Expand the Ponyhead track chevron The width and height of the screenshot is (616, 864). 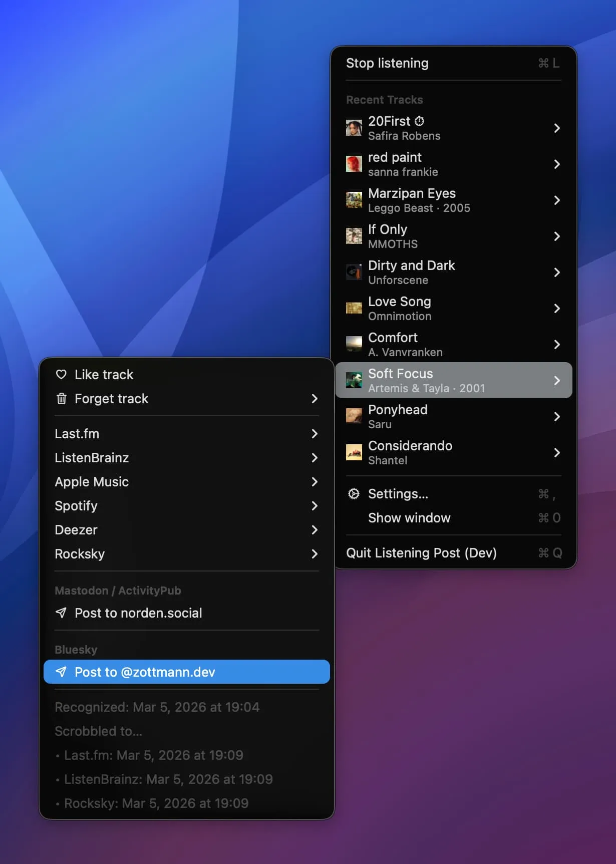point(557,417)
